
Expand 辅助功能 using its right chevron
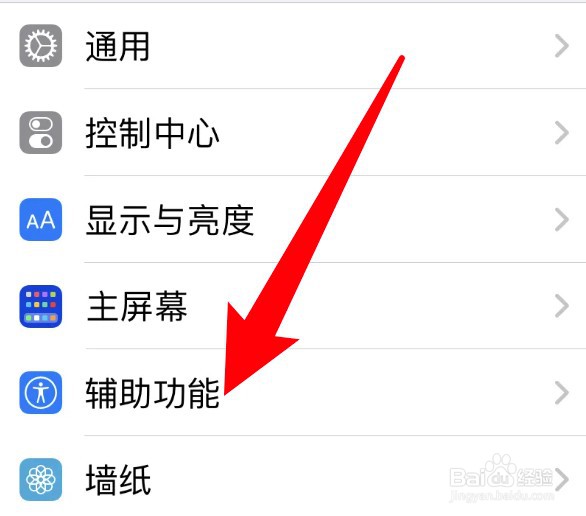562,393
